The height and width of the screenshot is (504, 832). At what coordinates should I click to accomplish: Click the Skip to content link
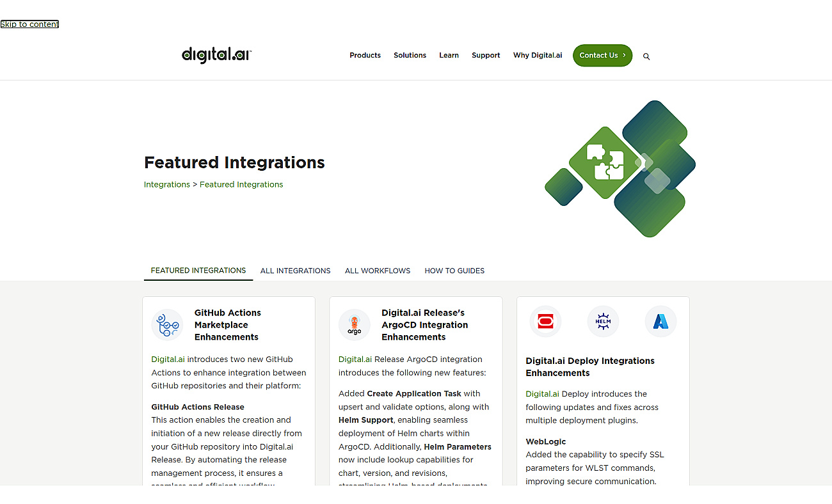point(29,24)
